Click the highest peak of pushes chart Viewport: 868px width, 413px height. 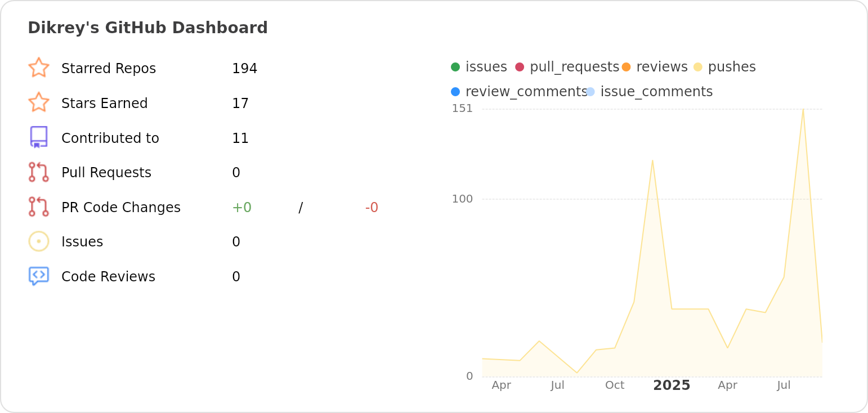[x=803, y=109]
